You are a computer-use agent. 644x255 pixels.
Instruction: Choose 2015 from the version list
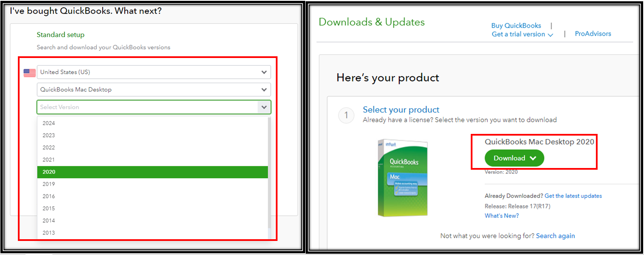pyautogui.click(x=152, y=209)
